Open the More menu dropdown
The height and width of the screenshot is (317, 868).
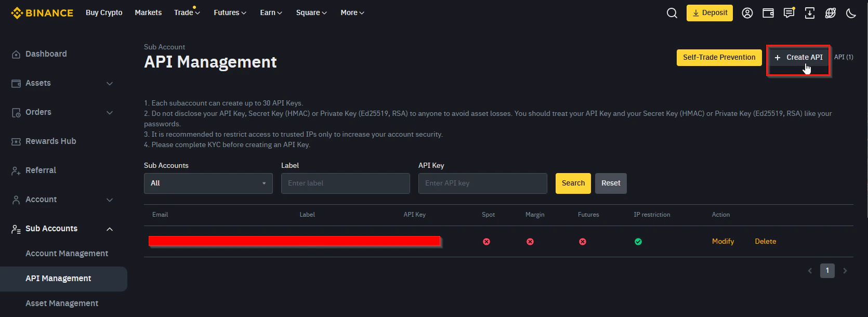click(352, 12)
